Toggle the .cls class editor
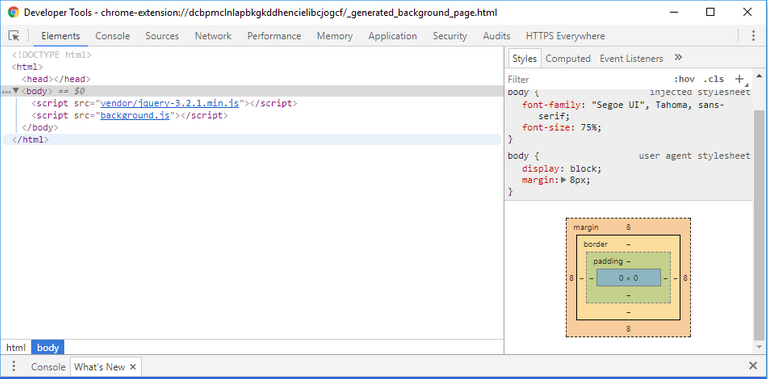Screen dimensions: 768x379 [x=714, y=79]
